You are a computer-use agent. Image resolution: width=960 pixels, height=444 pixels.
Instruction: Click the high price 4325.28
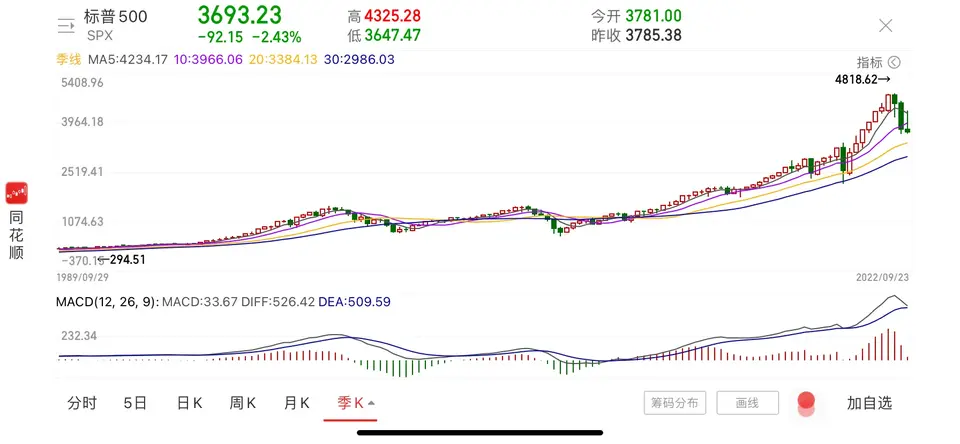392,16
